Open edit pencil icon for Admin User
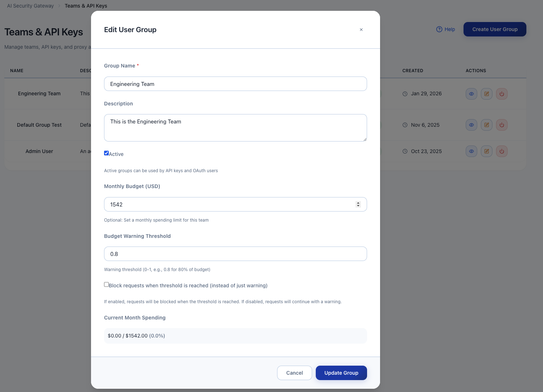This screenshot has height=392, width=543. [x=486, y=151]
